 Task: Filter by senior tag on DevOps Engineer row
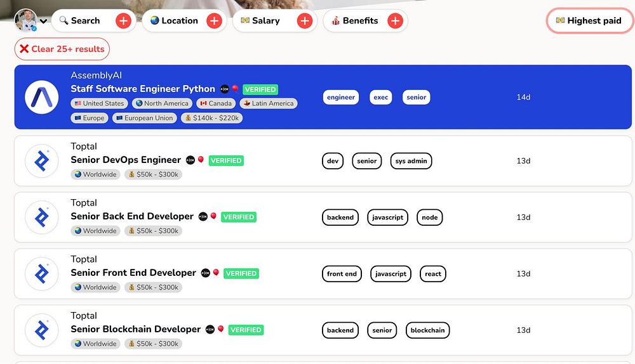click(367, 161)
